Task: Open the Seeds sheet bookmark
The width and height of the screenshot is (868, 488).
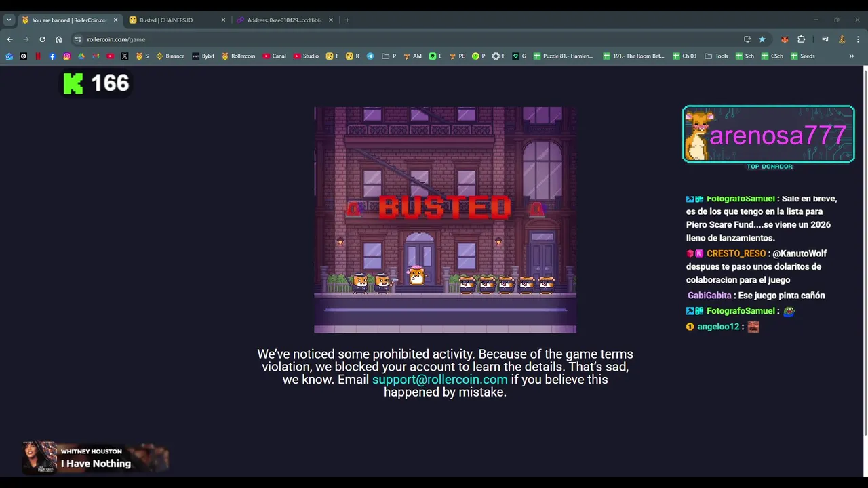Action: 802,56
